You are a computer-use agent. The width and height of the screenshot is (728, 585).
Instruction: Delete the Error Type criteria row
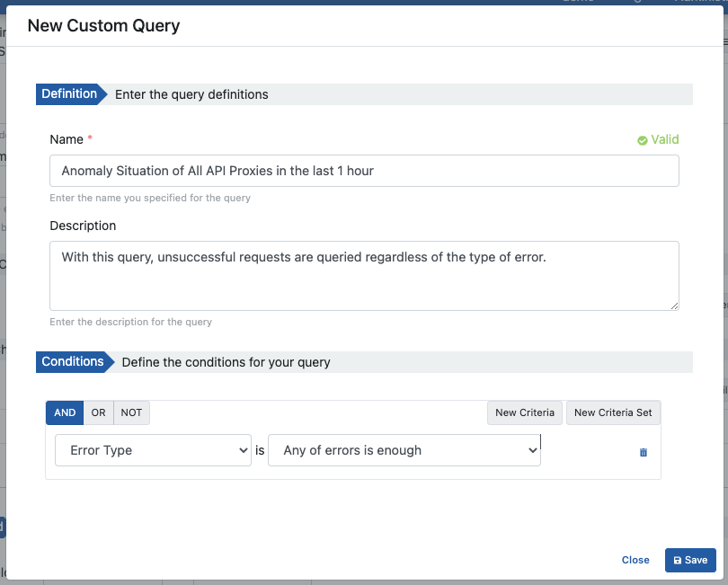[x=643, y=452]
